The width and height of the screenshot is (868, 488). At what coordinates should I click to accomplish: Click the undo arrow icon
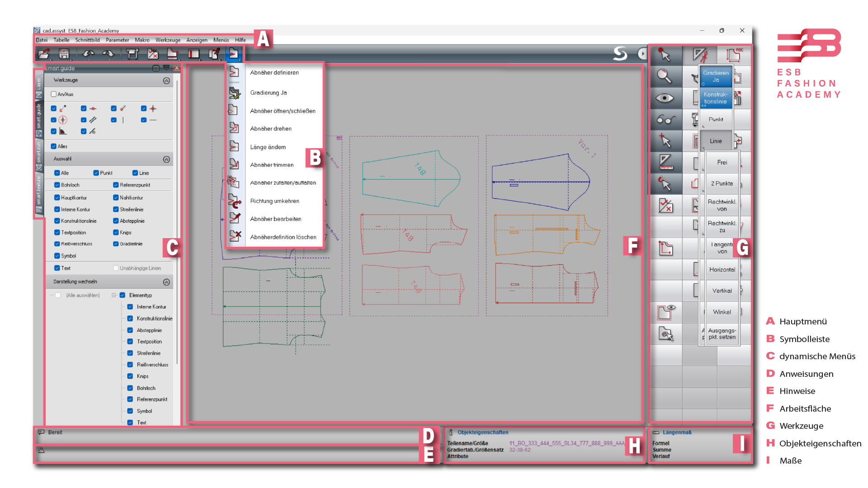tap(88, 54)
